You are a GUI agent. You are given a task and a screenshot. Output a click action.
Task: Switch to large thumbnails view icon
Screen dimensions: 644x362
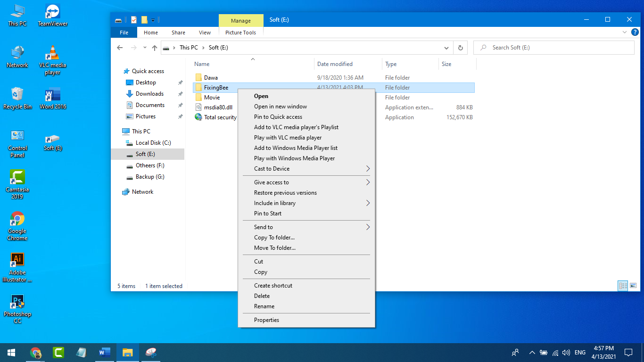coord(633,286)
